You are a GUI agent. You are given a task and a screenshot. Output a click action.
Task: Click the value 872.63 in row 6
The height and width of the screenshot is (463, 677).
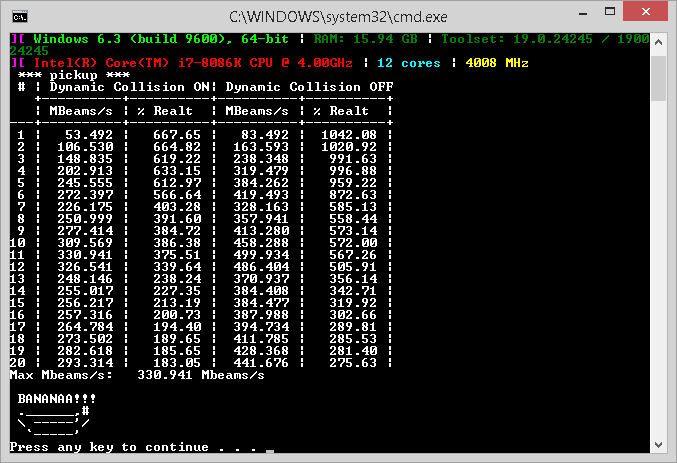(353, 195)
